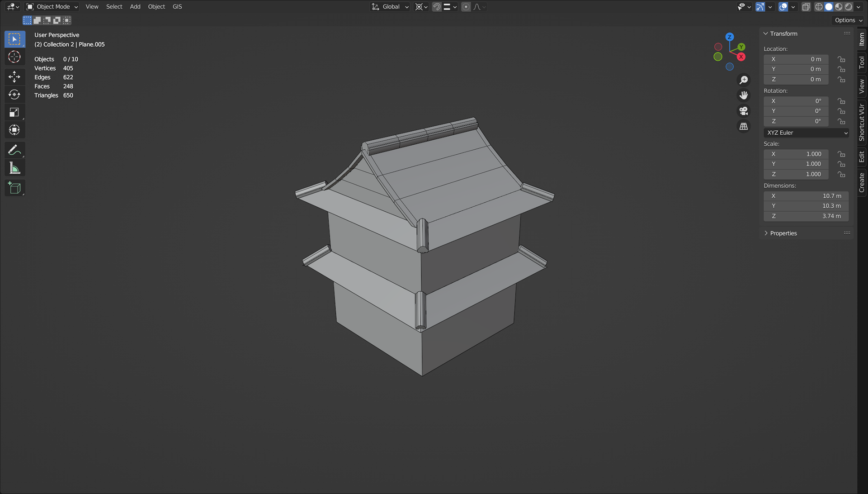Switch to orthographic view grid icon
The height and width of the screenshot is (494, 868).
point(743,126)
